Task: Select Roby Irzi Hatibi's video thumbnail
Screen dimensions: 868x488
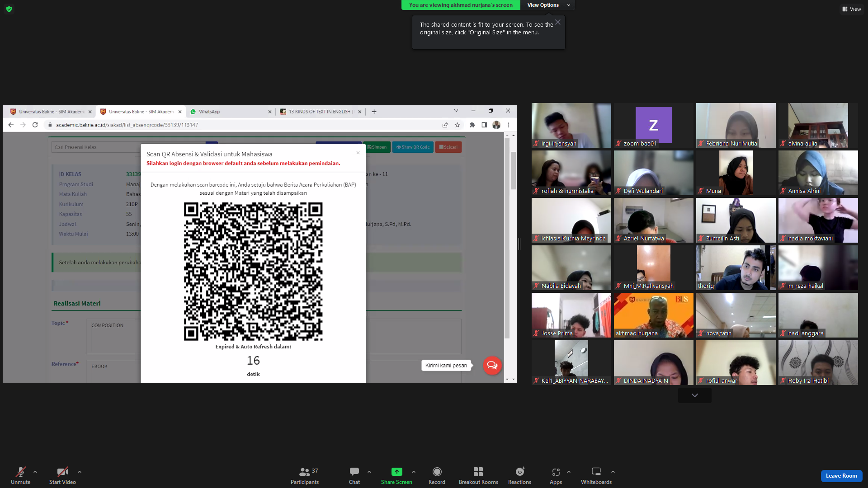Action: coord(818,362)
